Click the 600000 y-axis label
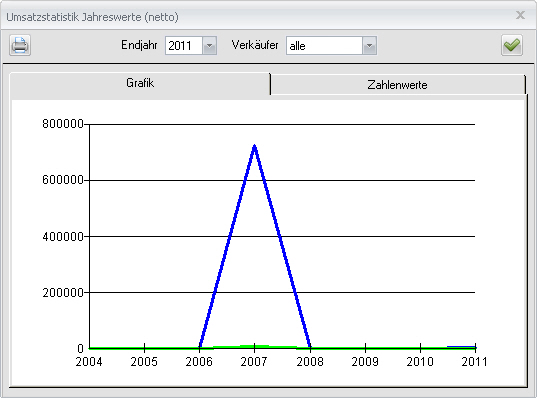This screenshot has width=537, height=398. coord(63,180)
